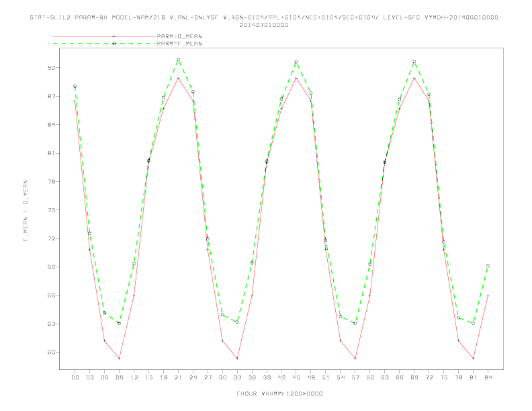Screen dimensions: 532x411
Task: Click the O_MEAN plus marker at hour 81 minimum
Action: pyautogui.click(x=474, y=359)
